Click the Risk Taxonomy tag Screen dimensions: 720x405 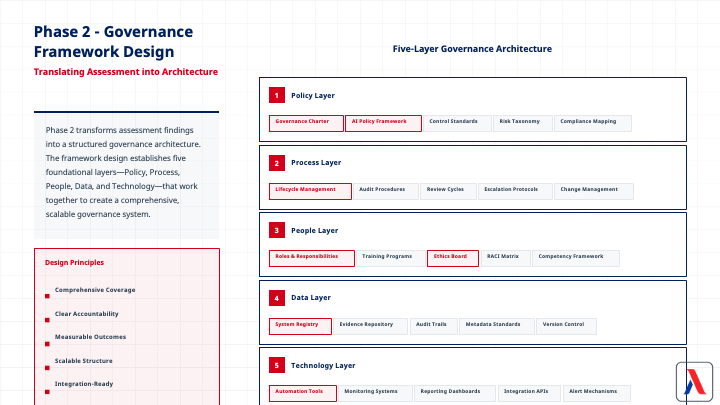point(521,123)
